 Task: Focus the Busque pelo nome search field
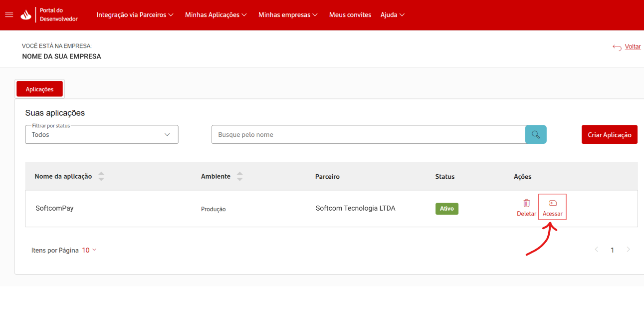pos(368,134)
